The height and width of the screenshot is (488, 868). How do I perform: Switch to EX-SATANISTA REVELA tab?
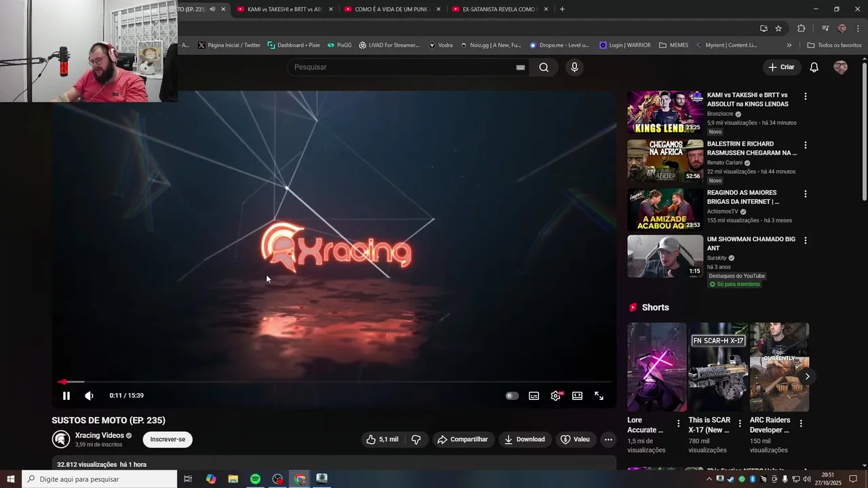[x=499, y=9]
